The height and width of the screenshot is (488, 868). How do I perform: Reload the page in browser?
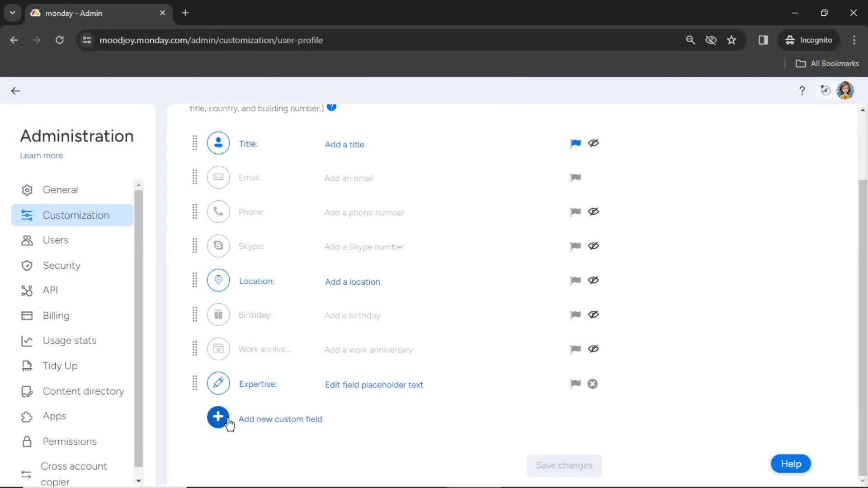click(x=59, y=40)
